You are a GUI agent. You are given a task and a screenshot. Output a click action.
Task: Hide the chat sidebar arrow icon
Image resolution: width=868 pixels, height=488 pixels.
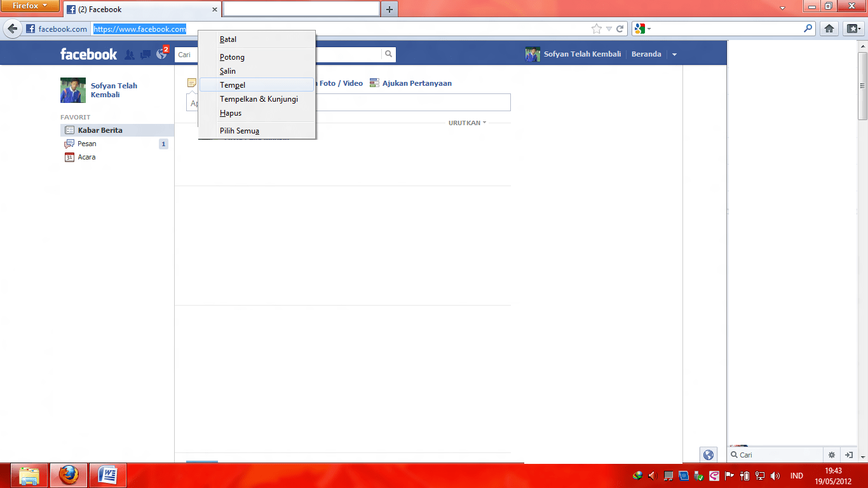pos(848,455)
